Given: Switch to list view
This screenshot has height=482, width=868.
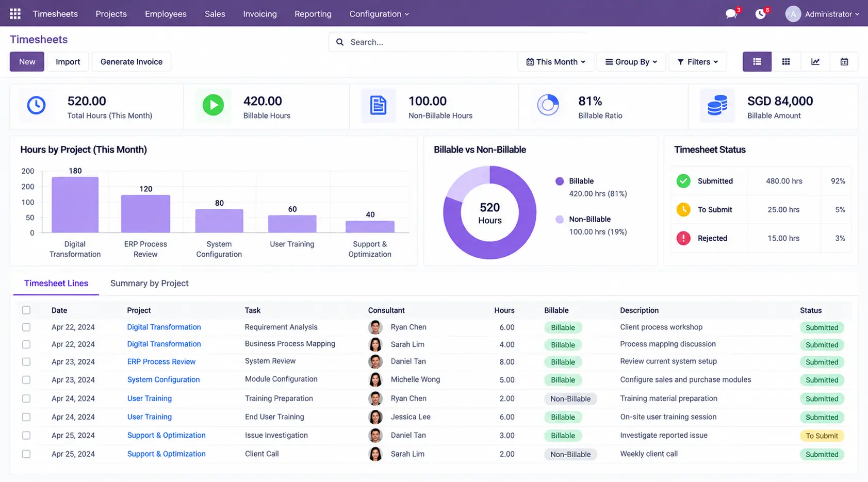Looking at the screenshot, I should [757, 62].
